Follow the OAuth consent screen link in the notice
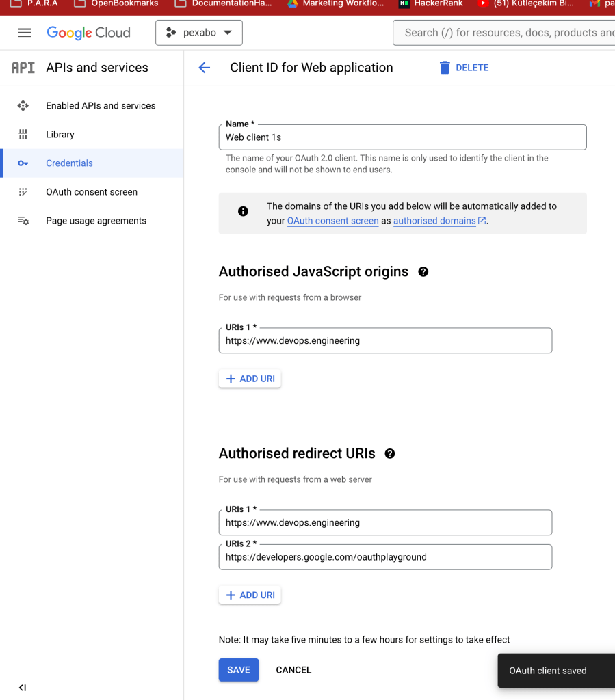 click(332, 221)
